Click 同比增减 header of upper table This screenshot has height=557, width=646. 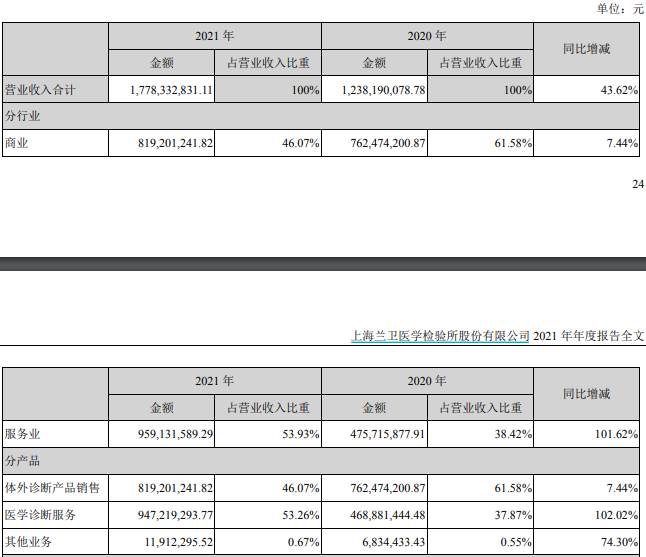pyautogui.click(x=586, y=49)
